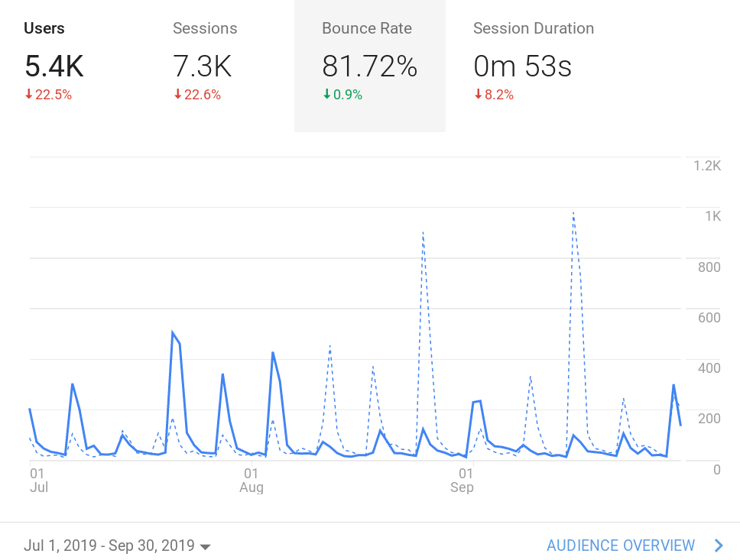
Task: Click the green down arrow beside 0.9%
Action: 326,94
